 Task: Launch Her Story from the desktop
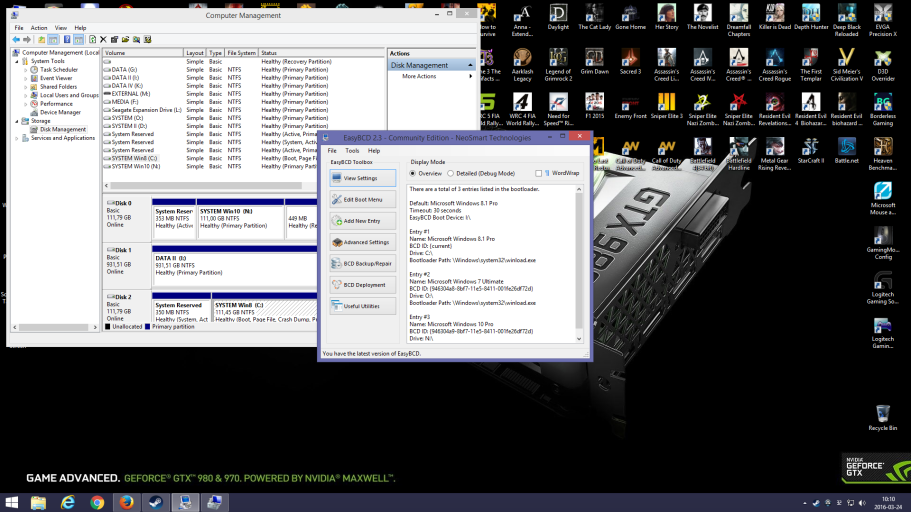666,17
